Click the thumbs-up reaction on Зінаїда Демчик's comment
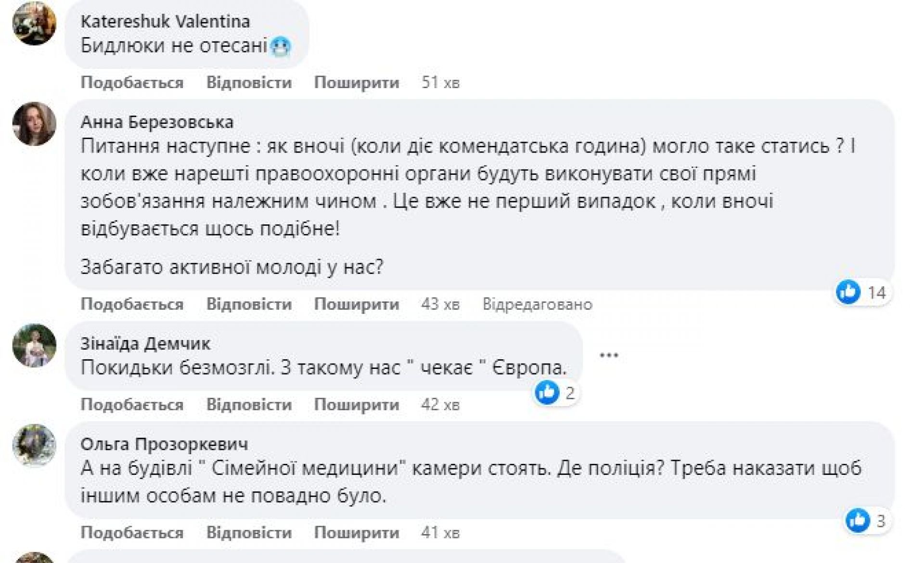The image size is (924, 563). pyautogui.click(x=547, y=393)
